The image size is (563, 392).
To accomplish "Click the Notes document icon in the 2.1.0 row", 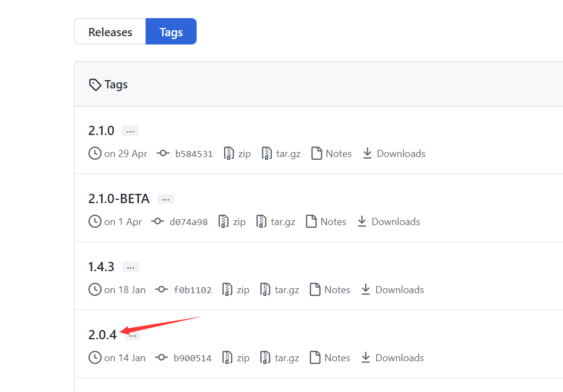I will click(x=317, y=153).
